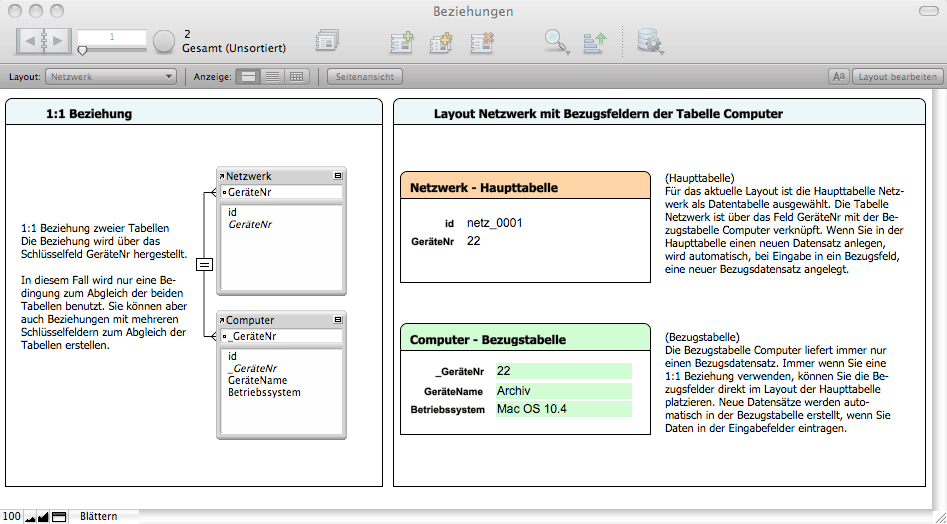Click the Delete Record icon
The width and height of the screenshot is (947, 524).
482,41
